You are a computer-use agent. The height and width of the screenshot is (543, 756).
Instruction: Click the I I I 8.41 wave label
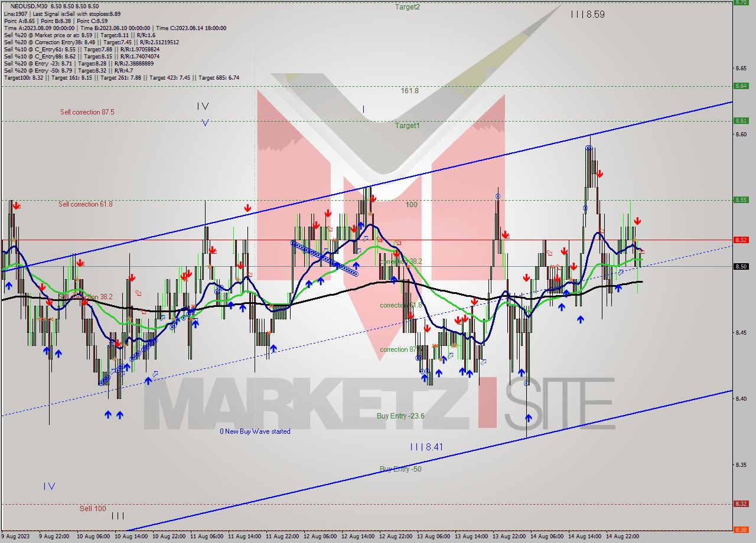[426, 447]
